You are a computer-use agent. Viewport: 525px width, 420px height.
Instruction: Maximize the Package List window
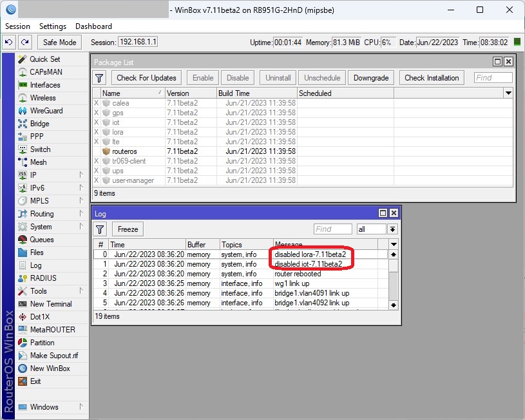[497, 62]
